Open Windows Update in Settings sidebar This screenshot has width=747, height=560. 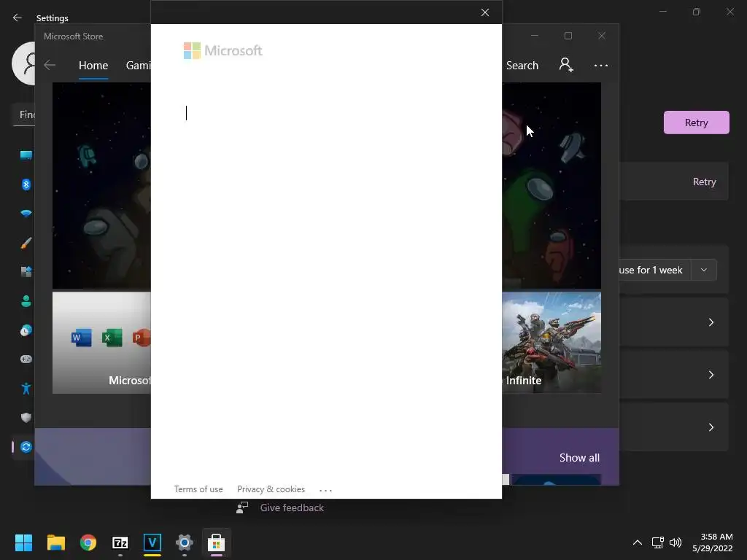(26, 447)
